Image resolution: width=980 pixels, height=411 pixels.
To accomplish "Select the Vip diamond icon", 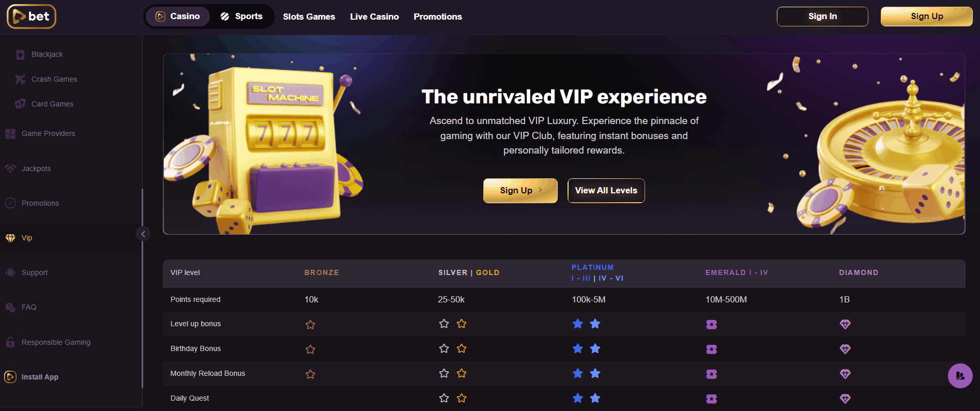I will tap(10, 238).
